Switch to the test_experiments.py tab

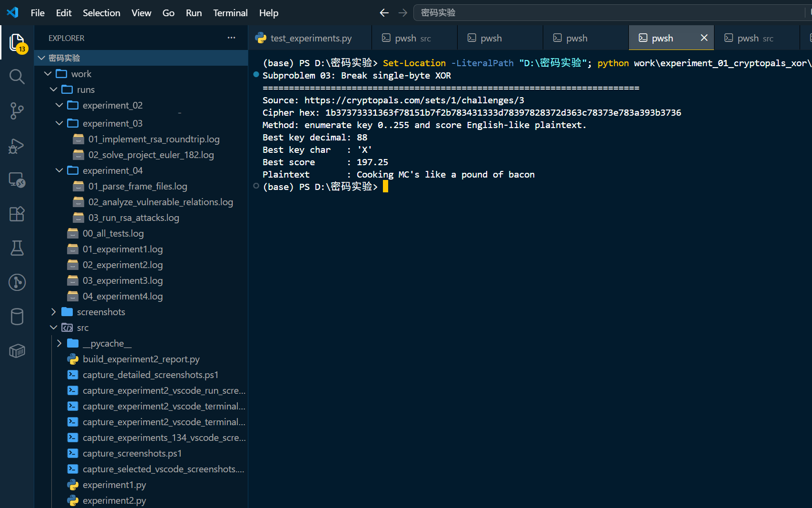point(310,38)
